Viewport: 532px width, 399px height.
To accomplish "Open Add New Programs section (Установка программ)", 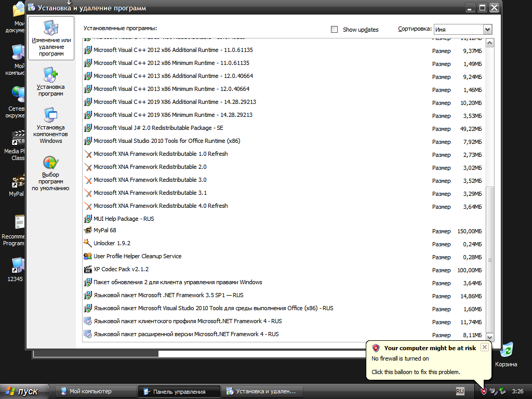I will (x=50, y=82).
